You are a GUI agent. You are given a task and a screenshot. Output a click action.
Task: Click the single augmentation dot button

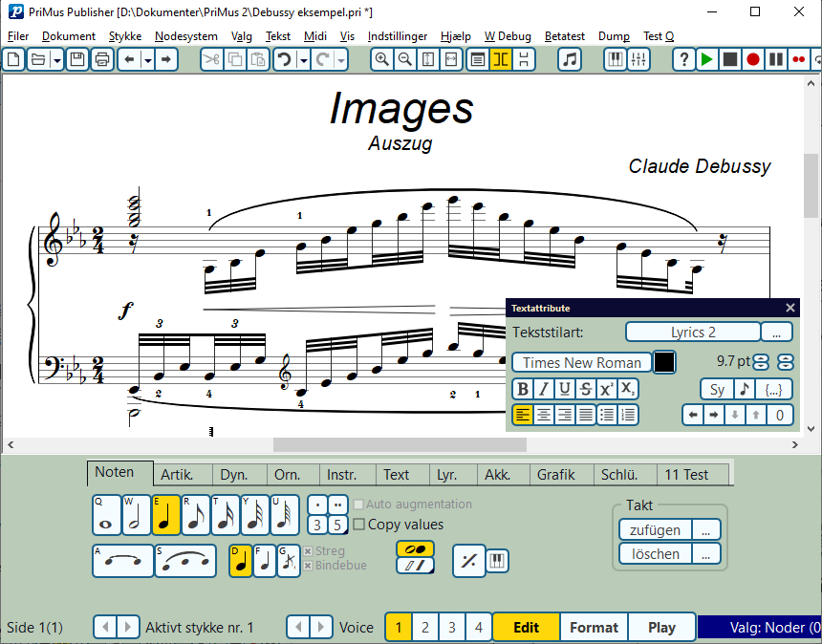pos(317,504)
